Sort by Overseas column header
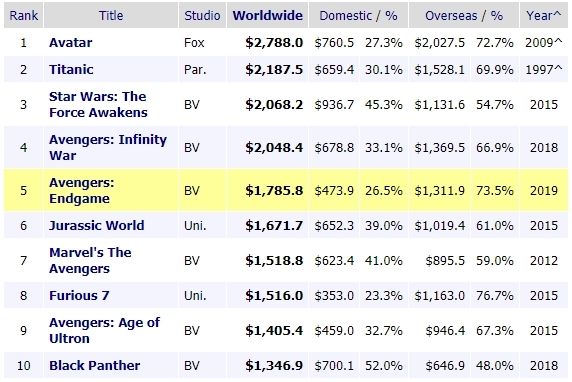The width and height of the screenshot is (572, 382). 451,16
